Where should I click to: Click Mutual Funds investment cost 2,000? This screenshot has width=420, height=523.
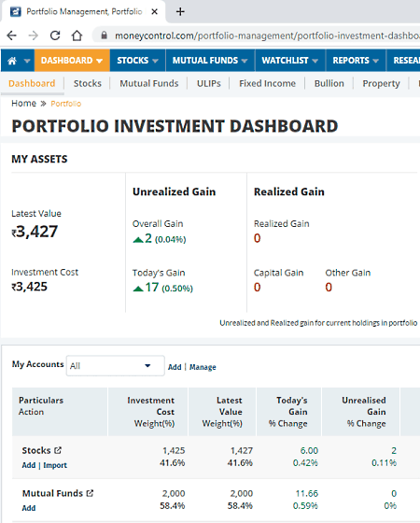174,493
